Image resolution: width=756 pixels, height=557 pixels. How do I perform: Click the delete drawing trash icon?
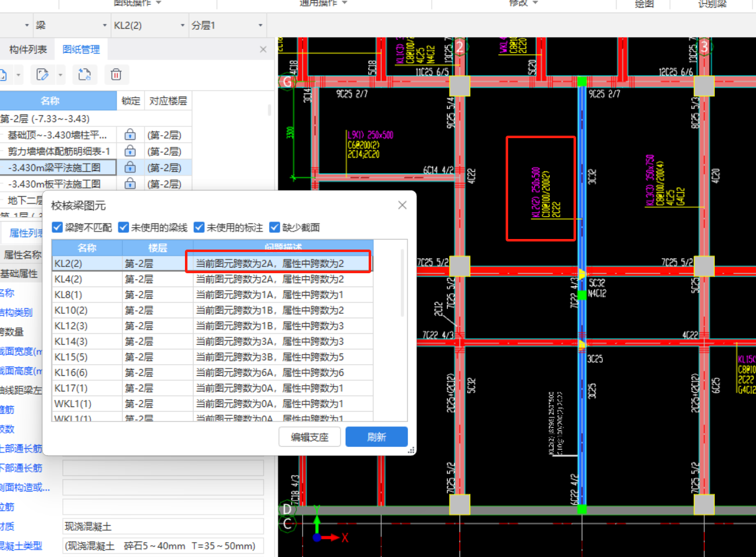116,75
